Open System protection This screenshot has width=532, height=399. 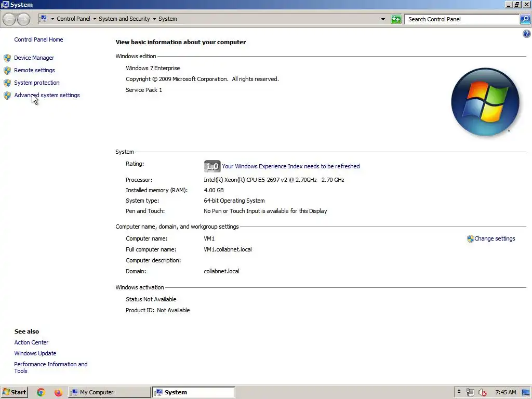pos(37,83)
